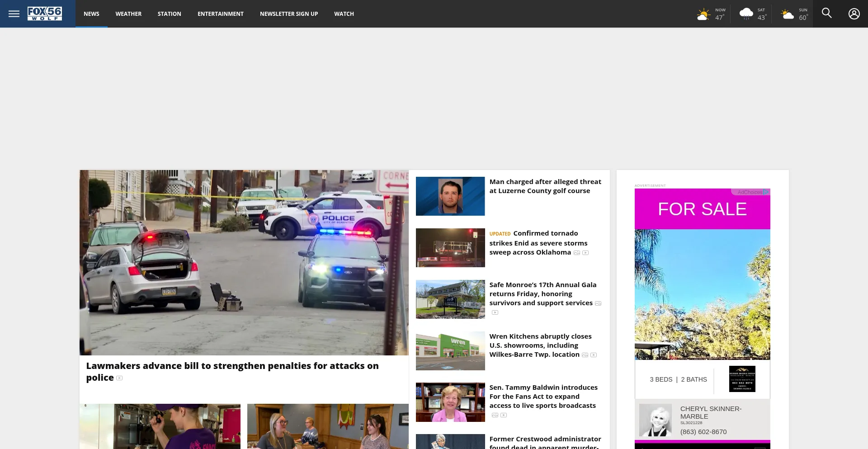Click the Safe Monroe house thumbnail
This screenshot has height=449, width=868.
click(450, 299)
